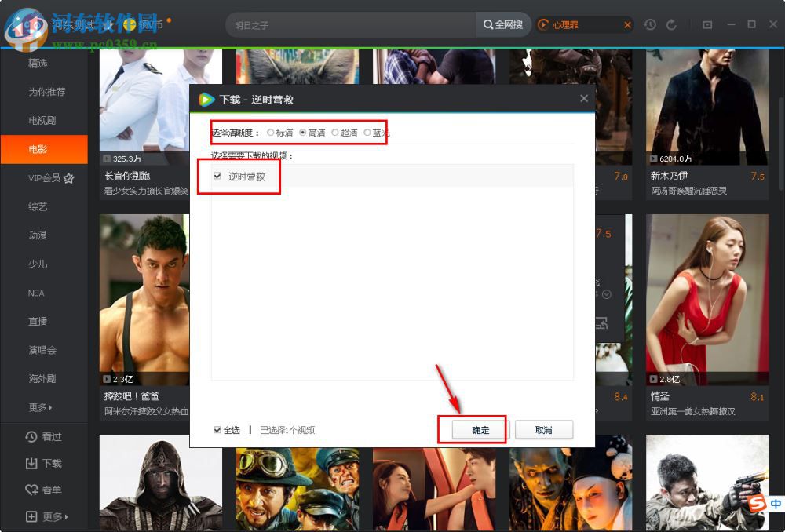Screen dimensions: 785x532
Task: Click the main page vertical scrollbar
Action: (x=780, y=145)
